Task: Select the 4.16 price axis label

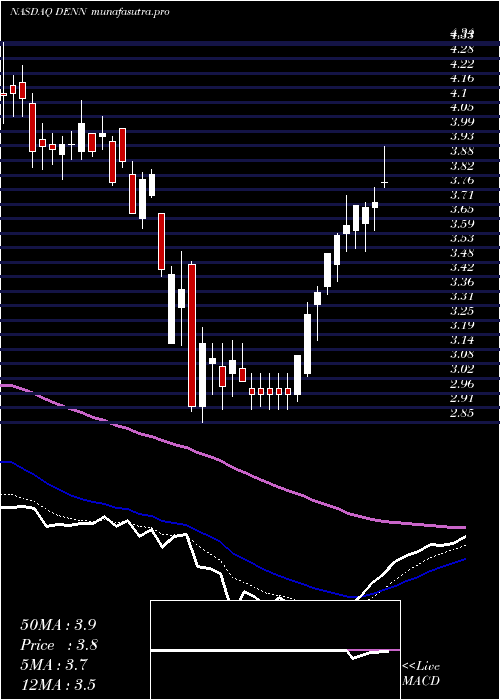Action: [x=462, y=78]
